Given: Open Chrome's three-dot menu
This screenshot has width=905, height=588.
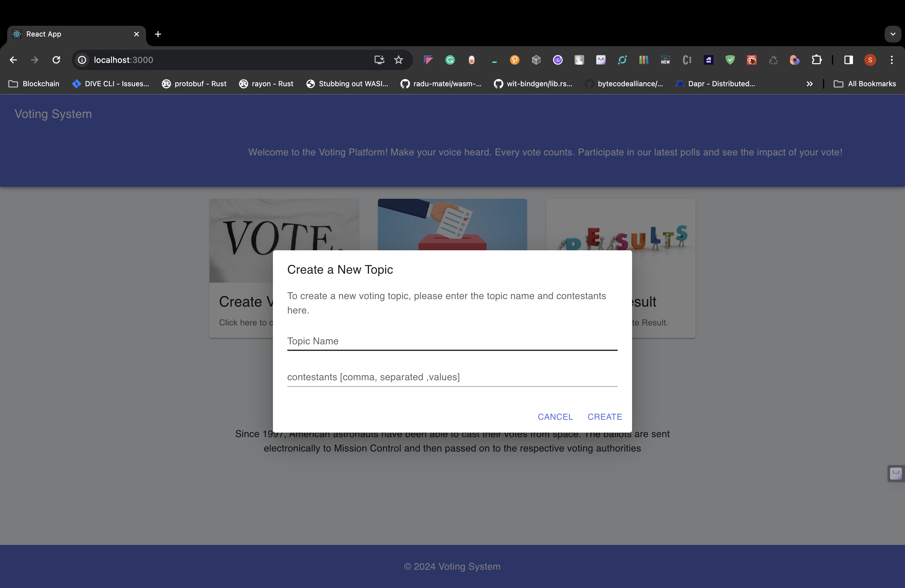Looking at the screenshot, I should [892, 60].
